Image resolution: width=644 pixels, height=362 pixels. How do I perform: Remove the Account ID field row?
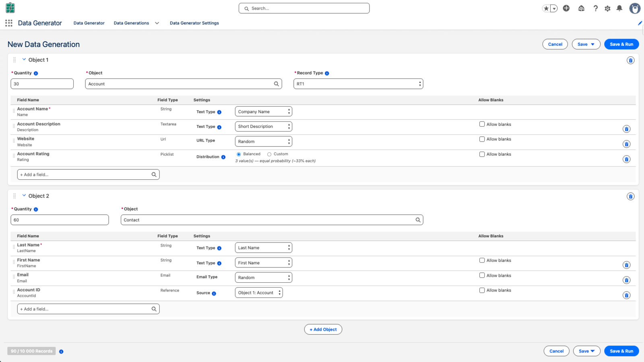pos(626,295)
